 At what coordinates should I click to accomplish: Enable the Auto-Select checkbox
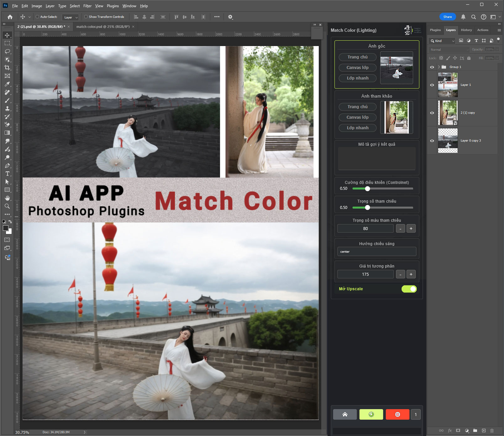click(x=37, y=17)
